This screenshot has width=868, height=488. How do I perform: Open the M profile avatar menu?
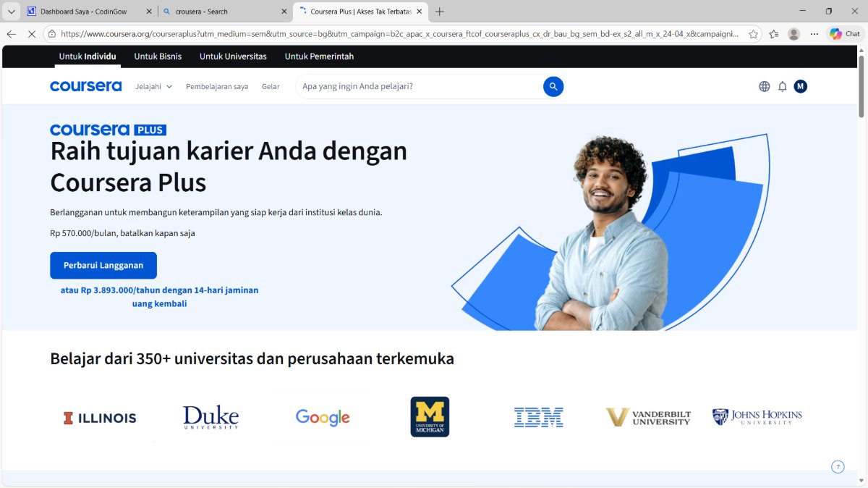(801, 86)
